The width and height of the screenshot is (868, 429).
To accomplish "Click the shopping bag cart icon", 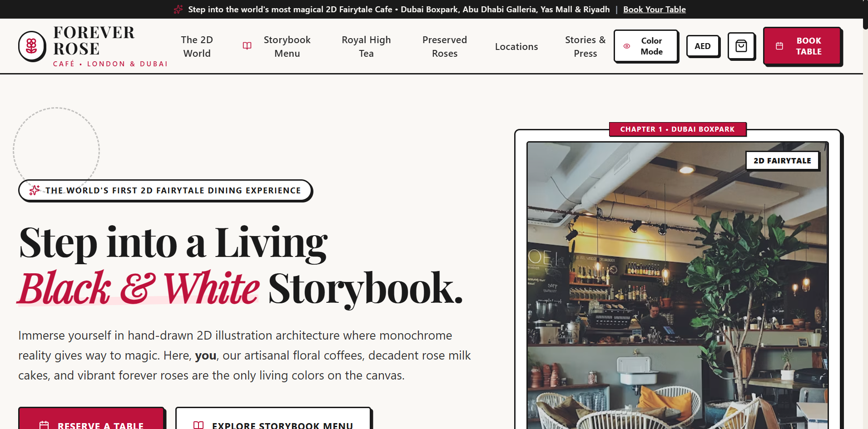I will 741,46.
